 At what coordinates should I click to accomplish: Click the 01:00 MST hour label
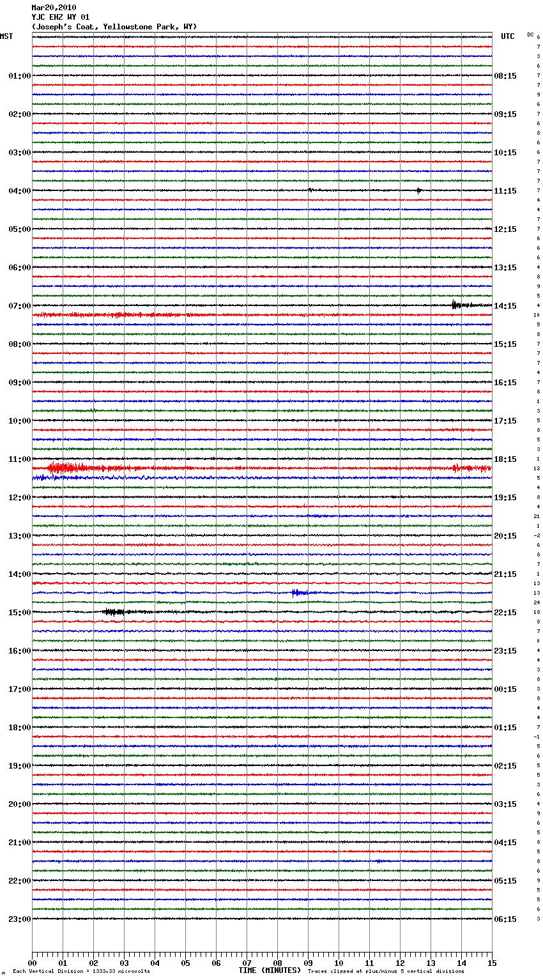(20, 76)
